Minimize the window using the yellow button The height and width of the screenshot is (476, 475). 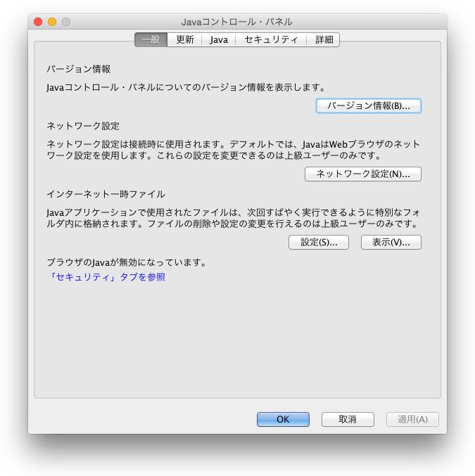pyautogui.click(x=52, y=22)
